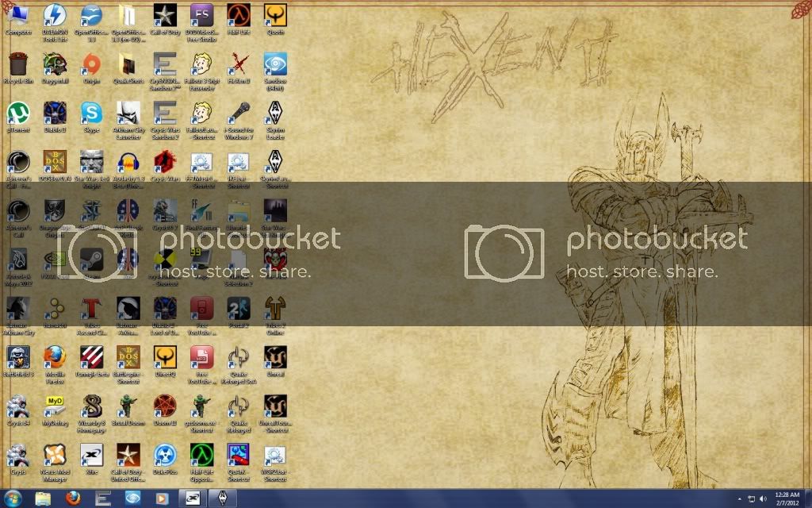Launch µTorrent from the desktop
The height and width of the screenshot is (508, 812).
[x=18, y=113]
